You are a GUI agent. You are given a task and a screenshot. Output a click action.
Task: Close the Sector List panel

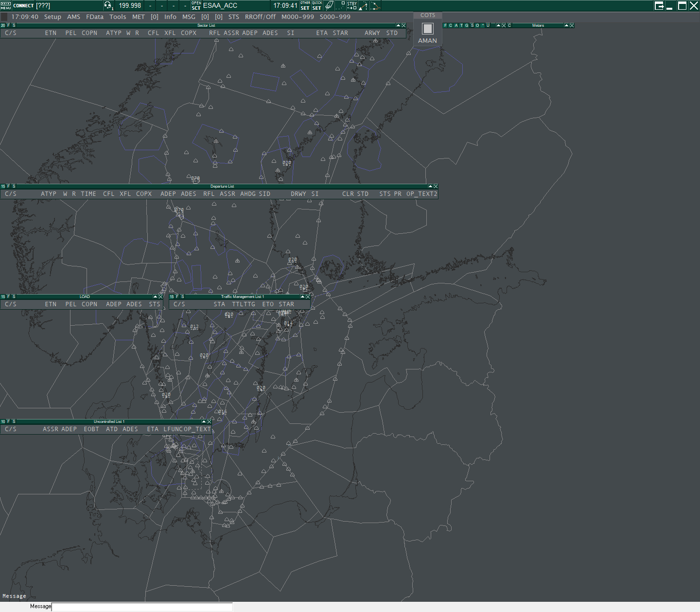pyautogui.click(x=403, y=25)
